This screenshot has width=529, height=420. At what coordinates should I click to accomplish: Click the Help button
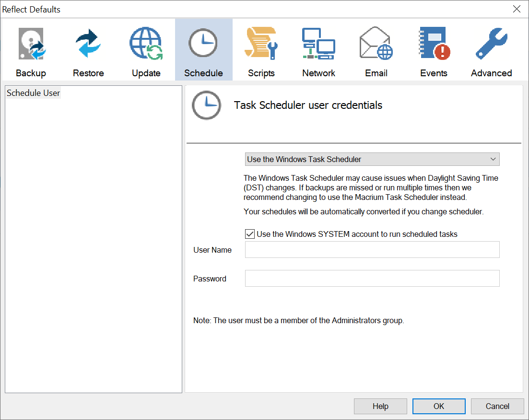tap(380, 406)
